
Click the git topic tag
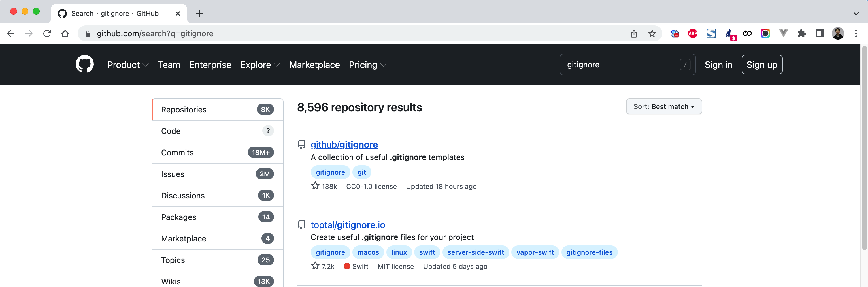click(x=361, y=172)
